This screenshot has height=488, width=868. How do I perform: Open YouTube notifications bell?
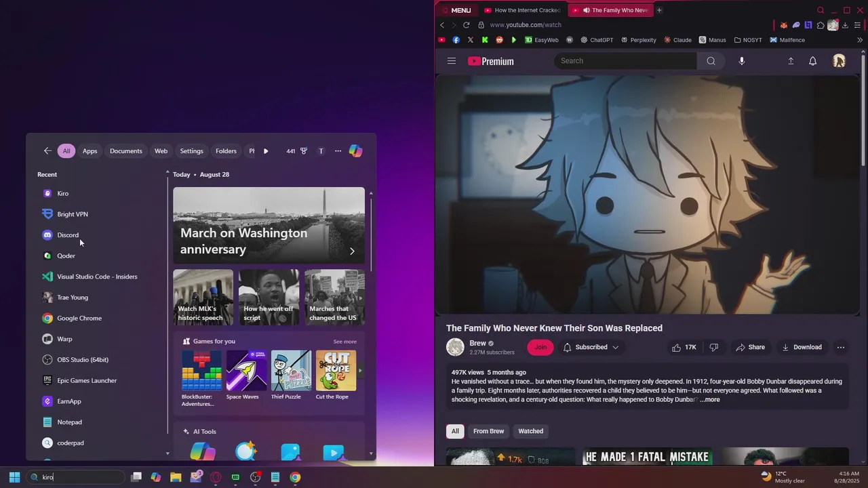[x=812, y=61]
